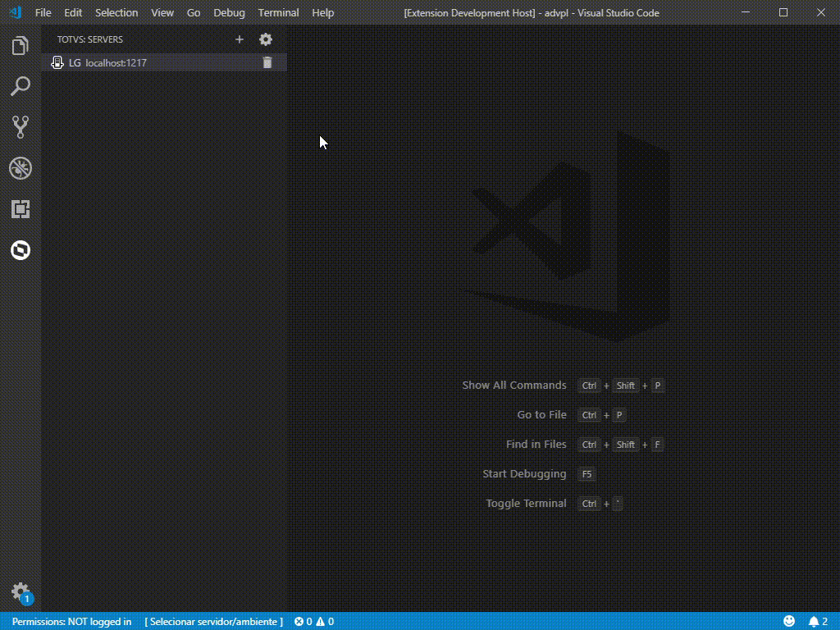Open Manage gear at bottom of activity bar

pos(21,591)
